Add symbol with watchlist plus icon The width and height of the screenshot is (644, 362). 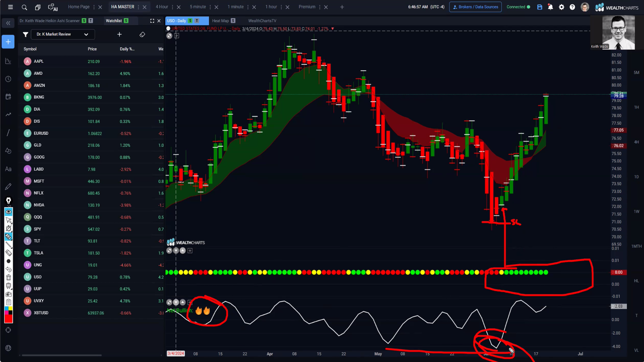pos(119,35)
